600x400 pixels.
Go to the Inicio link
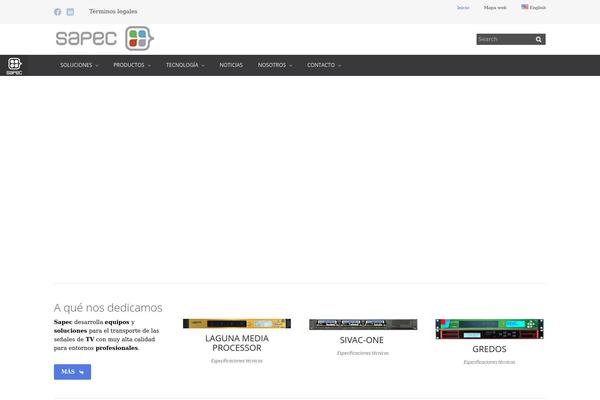coord(463,8)
